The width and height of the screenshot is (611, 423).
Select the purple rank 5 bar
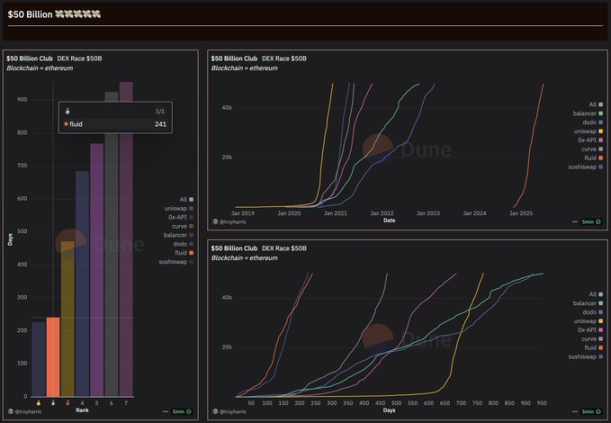[97, 270]
